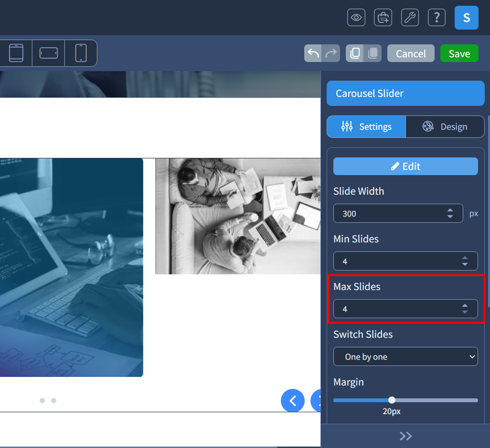This screenshot has width=490, height=448.
Task: Open the question mark help icon
Action: pyautogui.click(x=437, y=18)
